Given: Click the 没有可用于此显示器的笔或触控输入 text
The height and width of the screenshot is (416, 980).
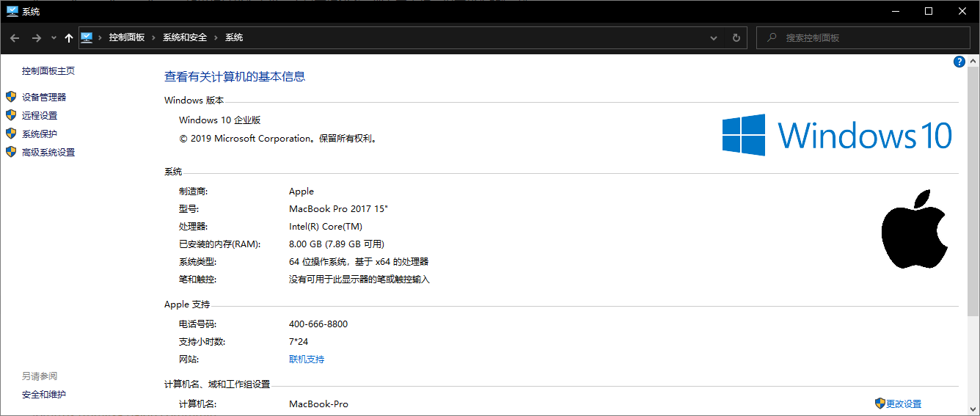Looking at the screenshot, I should pyautogui.click(x=359, y=280).
